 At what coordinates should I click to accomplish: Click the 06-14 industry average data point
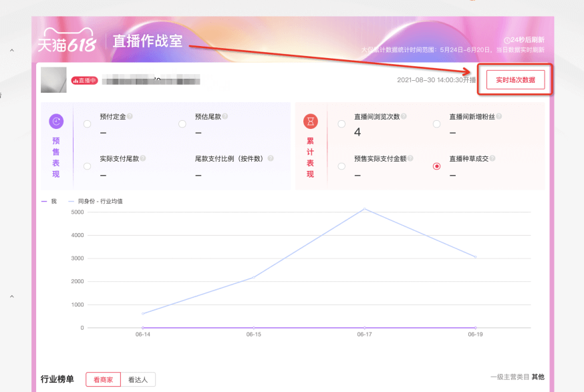[143, 313]
